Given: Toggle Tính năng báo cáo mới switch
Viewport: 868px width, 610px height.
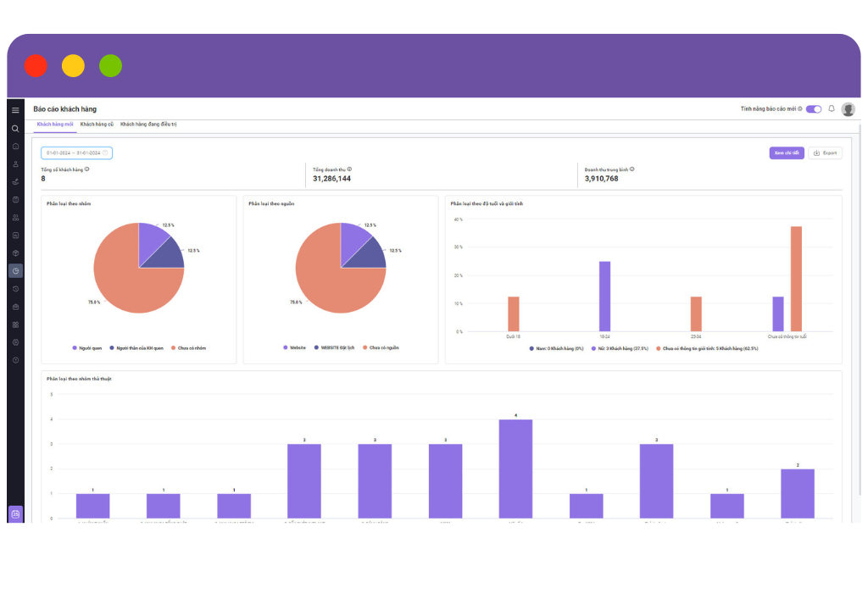Looking at the screenshot, I should click(x=814, y=109).
